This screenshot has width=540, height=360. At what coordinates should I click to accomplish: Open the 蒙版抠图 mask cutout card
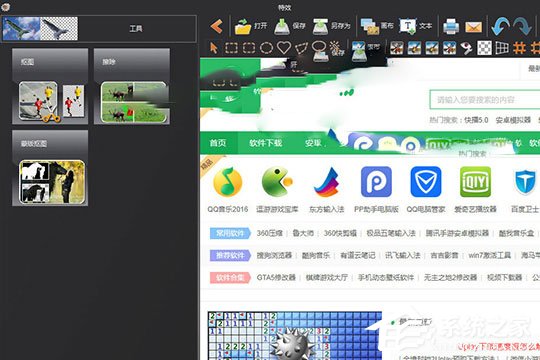click(50, 168)
